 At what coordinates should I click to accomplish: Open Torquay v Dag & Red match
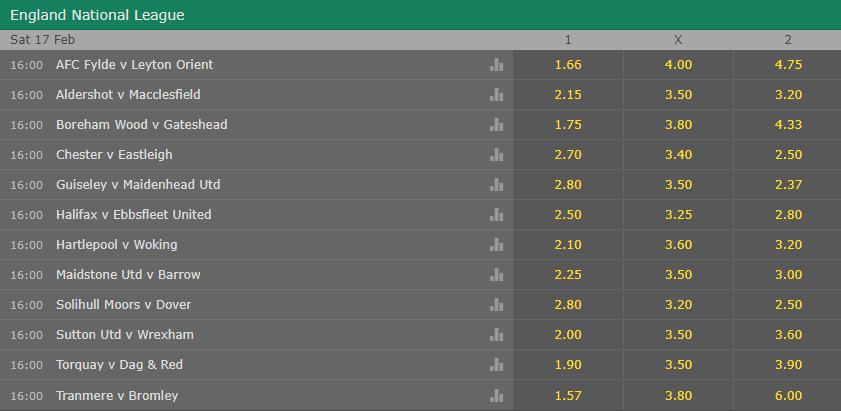(x=119, y=365)
